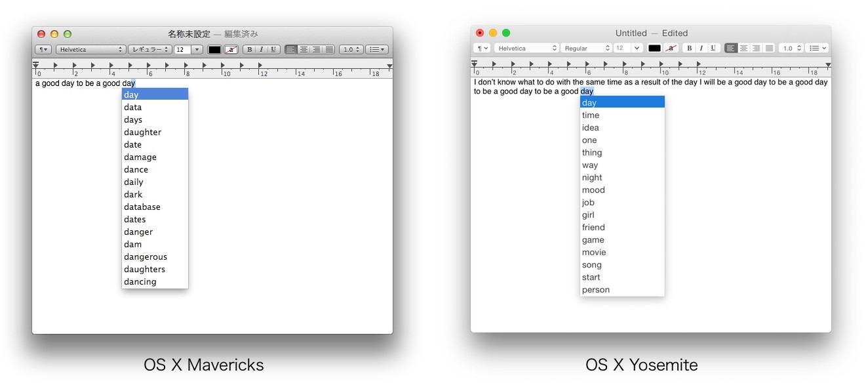
Task: Click text background color swatch in Mavericks window
Action: pyautogui.click(x=231, y=50)
